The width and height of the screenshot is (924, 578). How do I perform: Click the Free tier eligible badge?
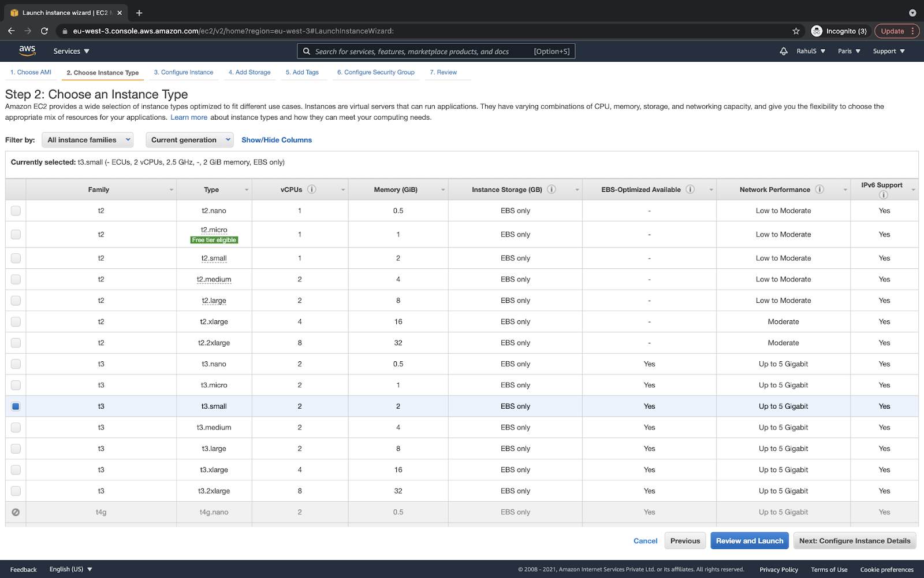coord(214,240)
